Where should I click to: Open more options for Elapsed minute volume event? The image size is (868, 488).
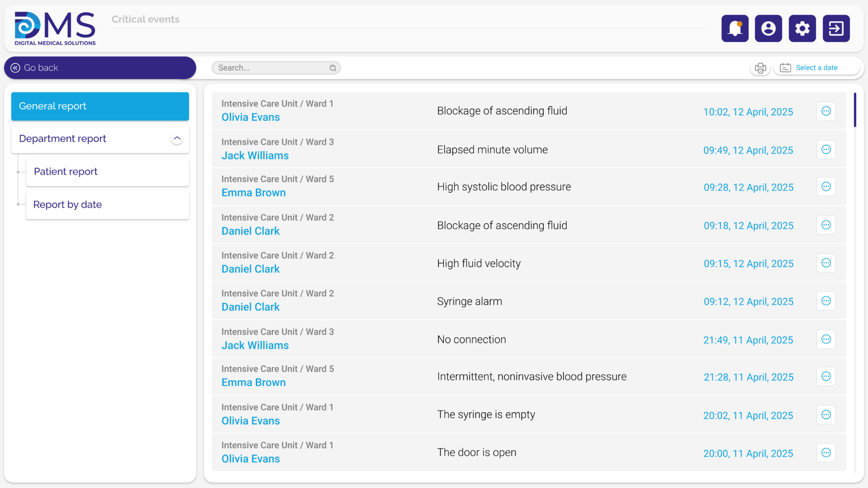[826, 150]
